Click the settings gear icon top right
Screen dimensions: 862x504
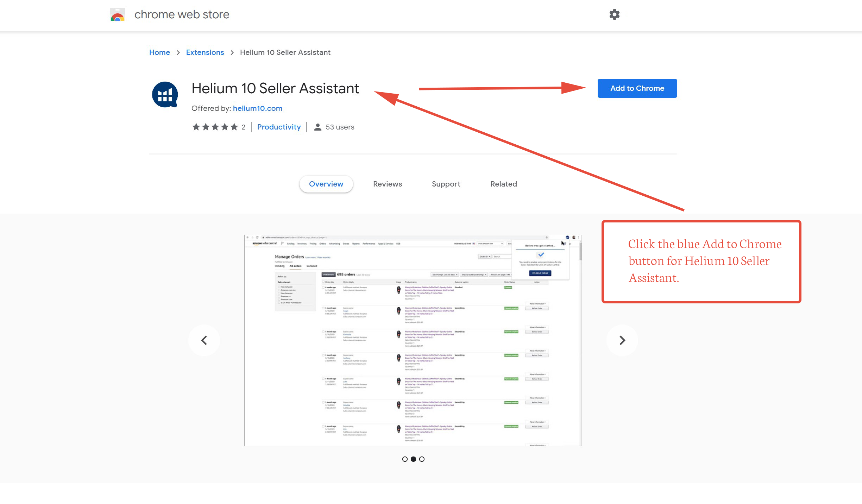tap(615, 14)
